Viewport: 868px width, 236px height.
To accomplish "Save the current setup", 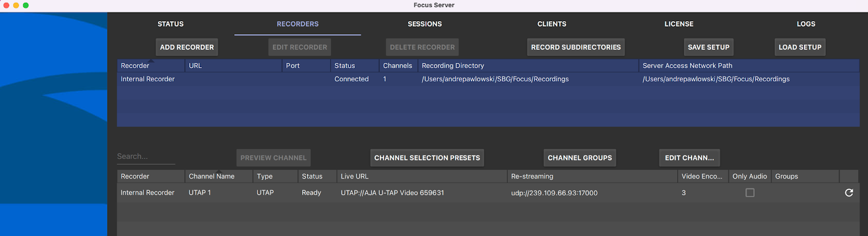I will [709, 47].
